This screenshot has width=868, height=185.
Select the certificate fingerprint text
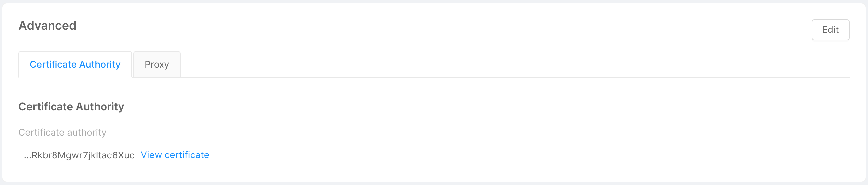[x=79, y=155]
